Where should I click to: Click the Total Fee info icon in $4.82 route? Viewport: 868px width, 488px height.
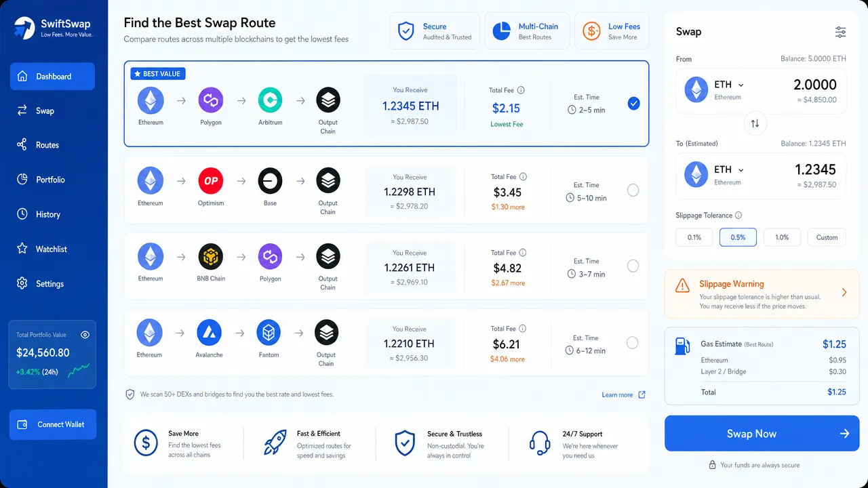point(523,253)
